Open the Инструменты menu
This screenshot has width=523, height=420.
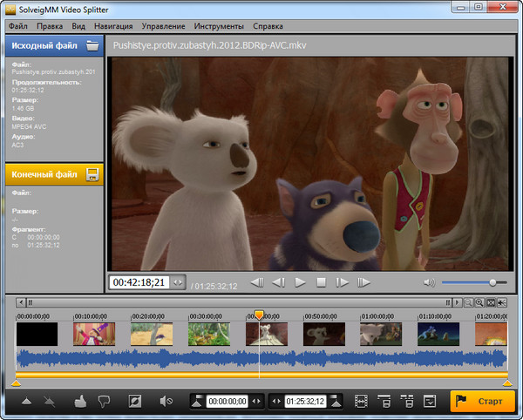click(218, 26)
